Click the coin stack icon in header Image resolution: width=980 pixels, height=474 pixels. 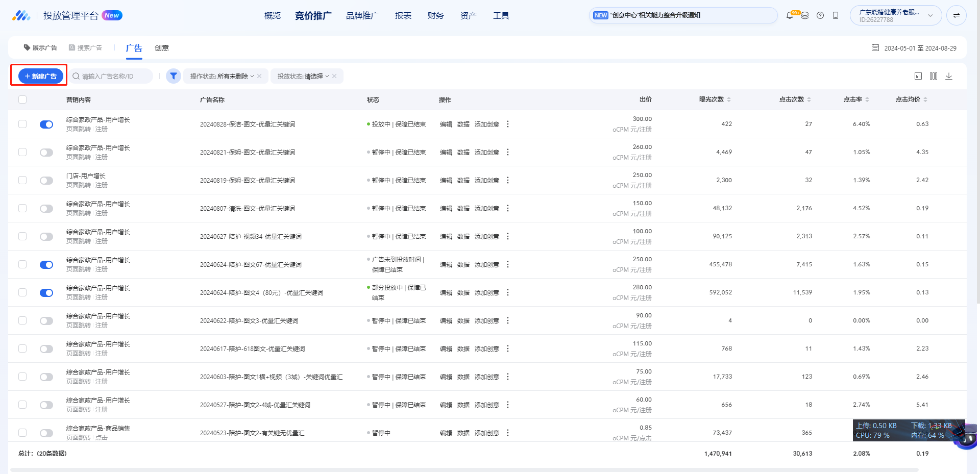click(x=805, y=15)
